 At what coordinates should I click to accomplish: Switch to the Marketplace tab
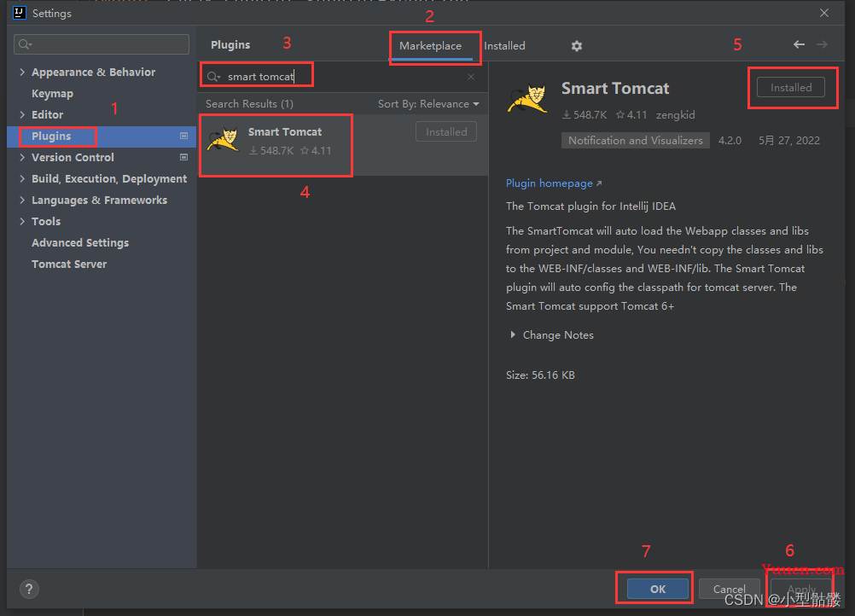tap(430, 46)
